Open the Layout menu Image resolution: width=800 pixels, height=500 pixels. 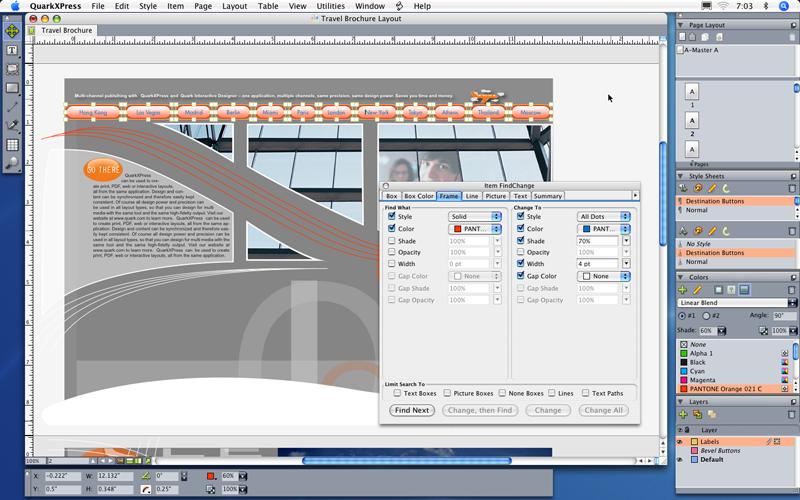pyautogui.click(x=235, y=6)
